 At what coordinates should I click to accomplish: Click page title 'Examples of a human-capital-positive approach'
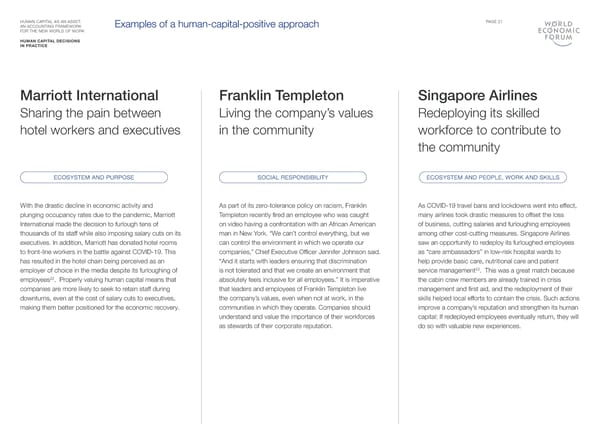pyautogui.click(x=217, y=24)
